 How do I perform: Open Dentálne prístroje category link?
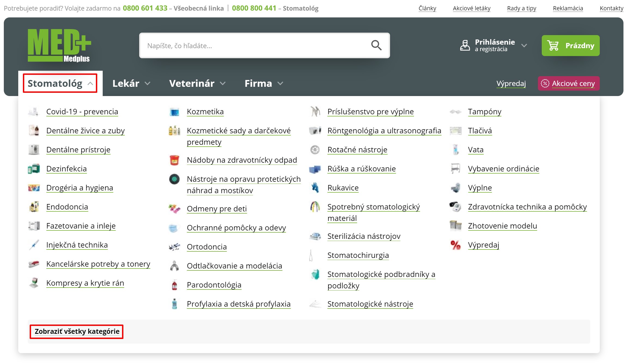click(78, 150)
